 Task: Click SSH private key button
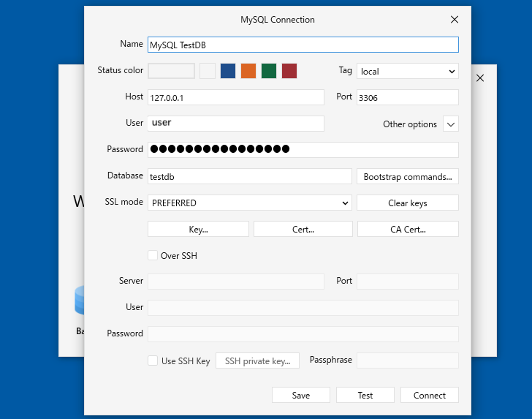[x=257, y=361]
